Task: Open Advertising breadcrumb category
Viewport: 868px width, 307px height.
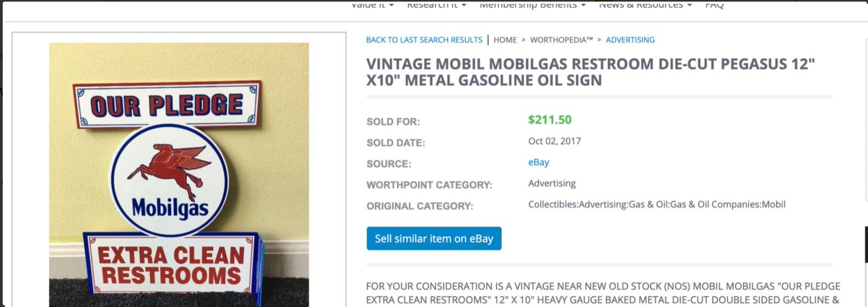Action: click(x=630, y=40)
